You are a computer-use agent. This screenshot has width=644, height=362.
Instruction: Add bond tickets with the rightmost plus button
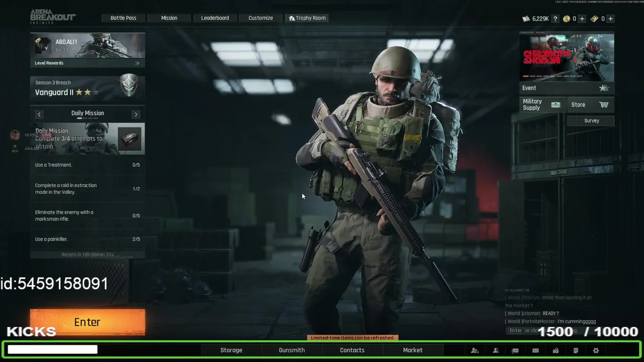(x=610, y=19)
